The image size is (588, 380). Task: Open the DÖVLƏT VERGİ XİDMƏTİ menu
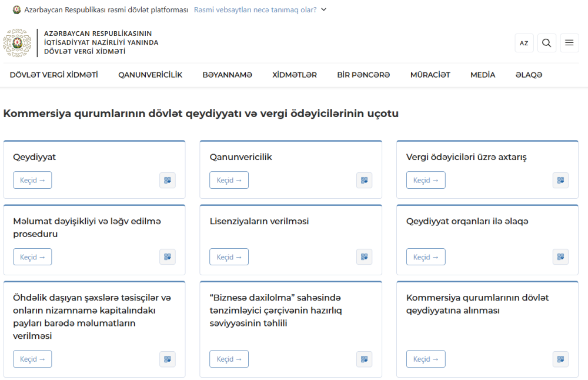pos(54,75)
